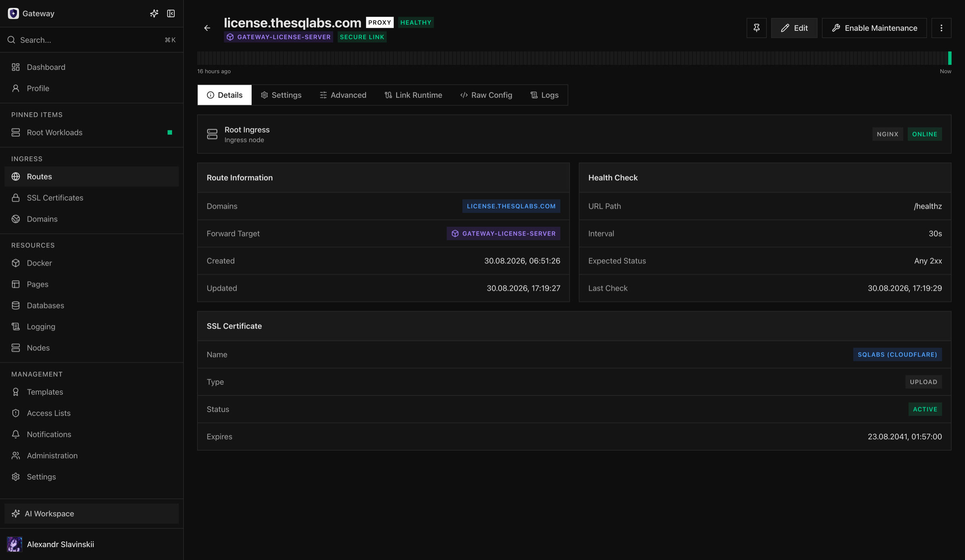Viewport: 965px width, 560px height.
Task: Open Databases section
Action: (x=92, y=306)
